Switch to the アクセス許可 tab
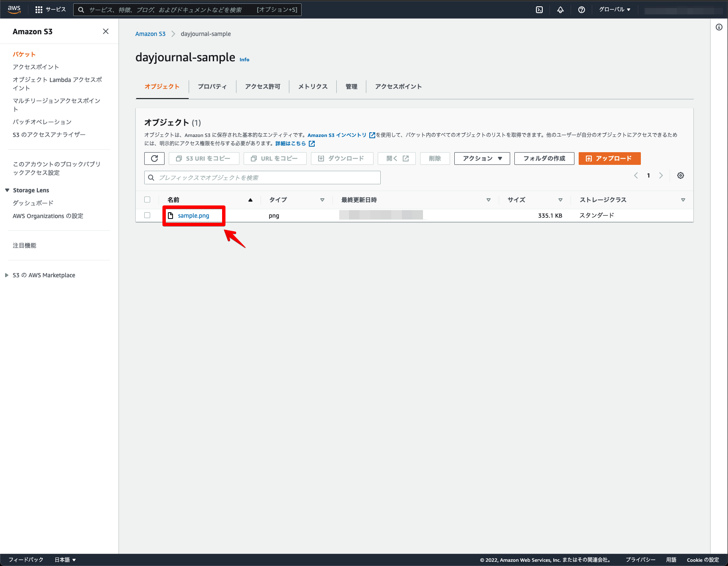728x566 pixels. [263, 87]
